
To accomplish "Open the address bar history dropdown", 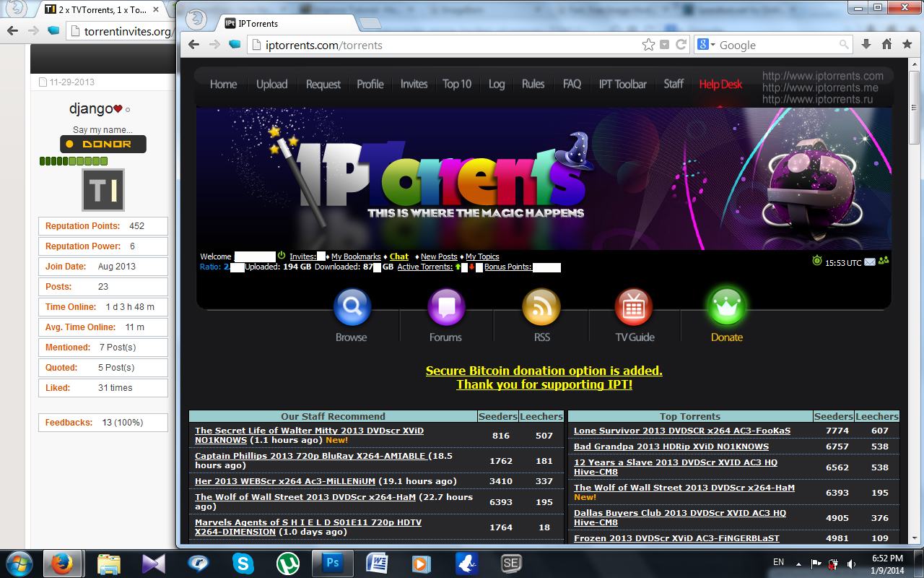I will coord(665,45).
